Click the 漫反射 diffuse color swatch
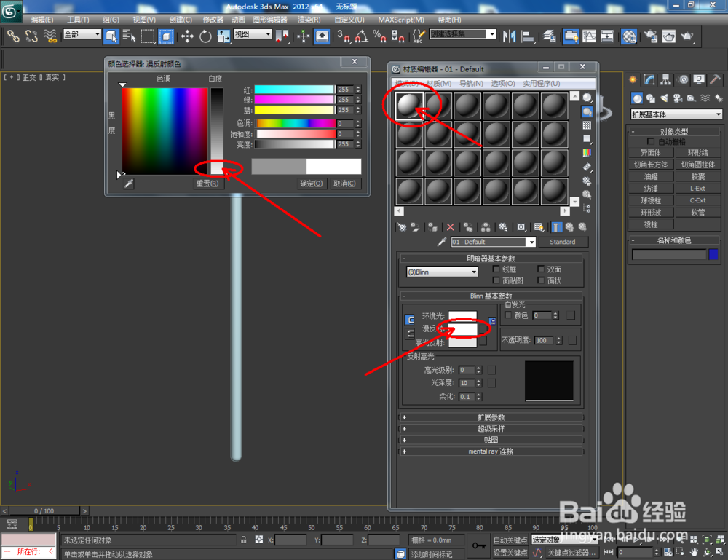The width and height of the screenshot is (728, 560). click(x=462, y=328)
